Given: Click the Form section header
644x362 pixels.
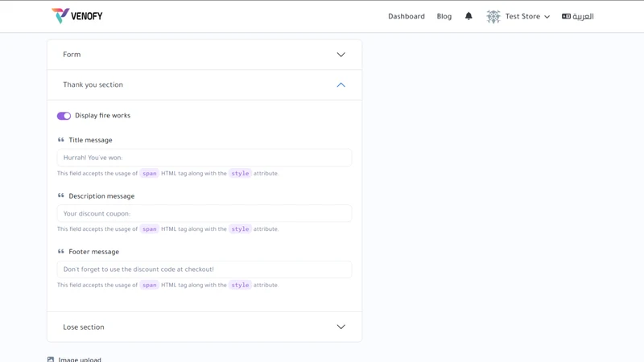Looking at the screenshot, I should 204,55.
